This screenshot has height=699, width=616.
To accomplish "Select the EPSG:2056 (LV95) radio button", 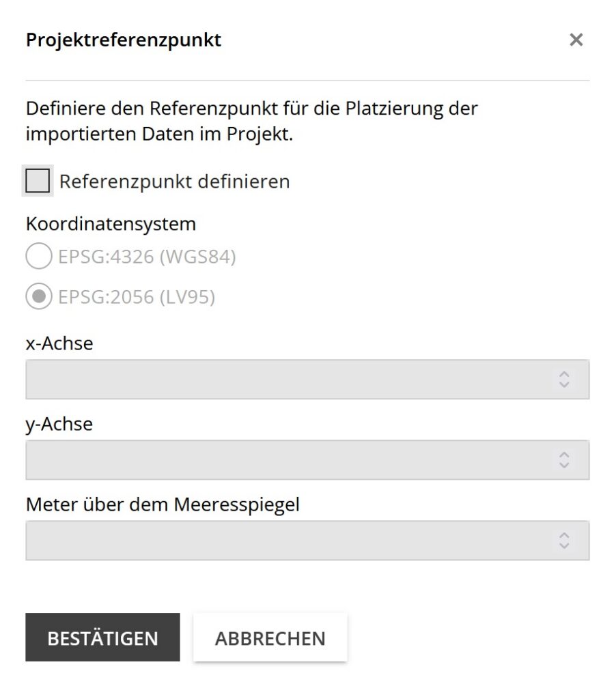I will [39, 297].
